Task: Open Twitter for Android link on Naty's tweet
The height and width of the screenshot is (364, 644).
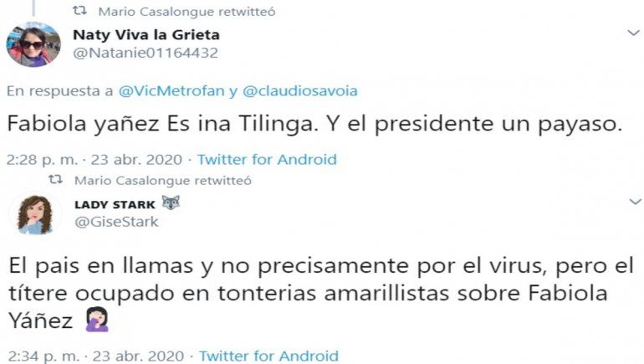Action: click(x=266, y=159)
